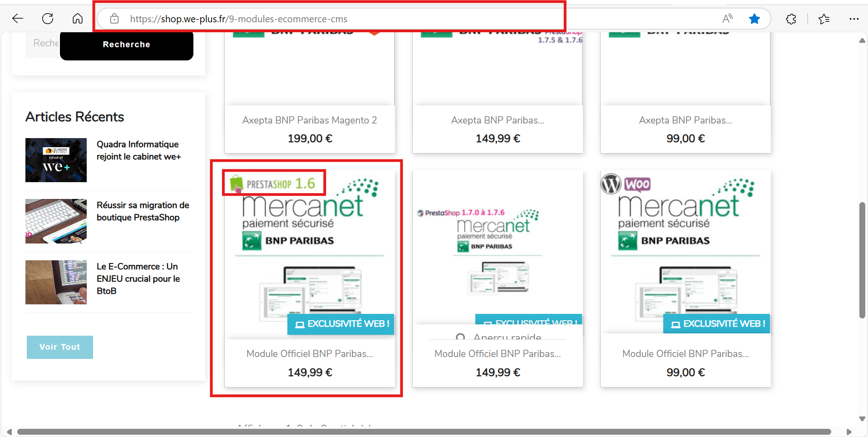Open 'Le E-Commerce : Un ENJEU crucial' link
Image resolution: width=868 pixels, height=437 pixels.
click(138, 278)
